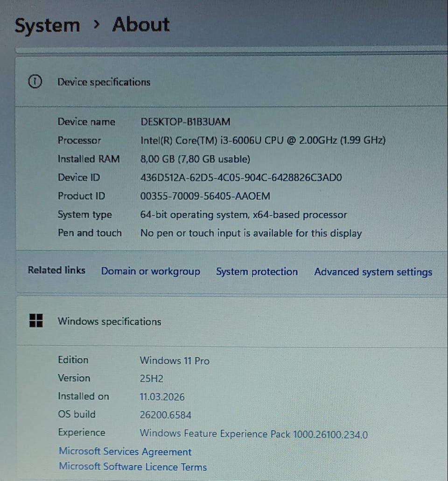This screenshot has width=448, height=481.
Task: Select the 64-bit operating system text
Action: (x=244, y=215)
